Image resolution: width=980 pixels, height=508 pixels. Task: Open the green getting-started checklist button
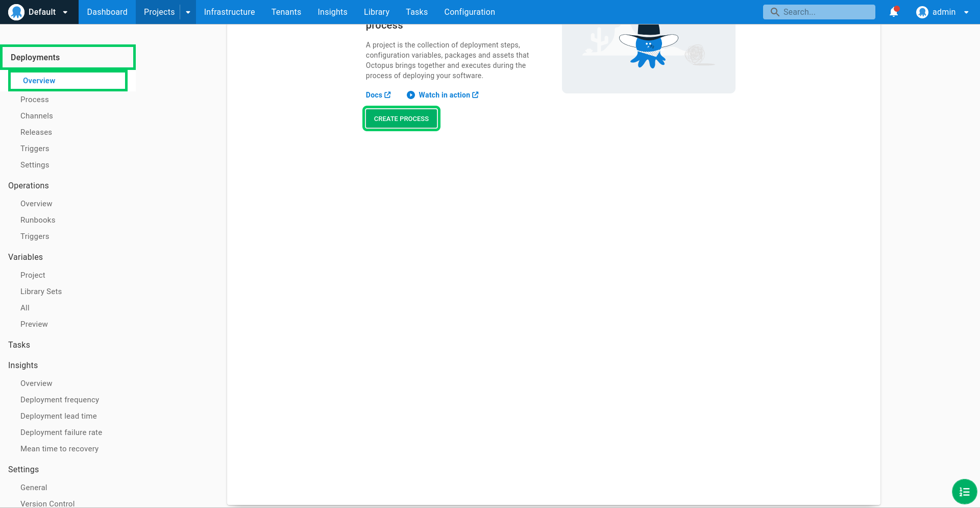[x=964, y=492]
